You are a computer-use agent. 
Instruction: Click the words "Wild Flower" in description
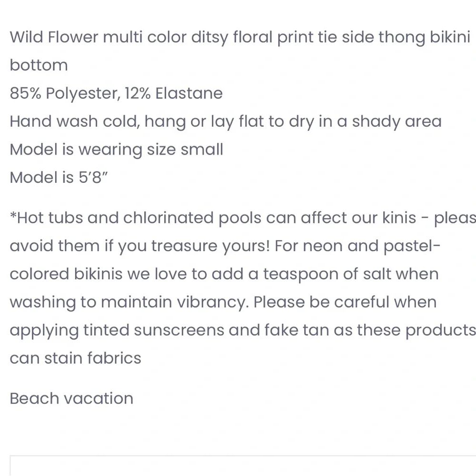pos(54,37)
